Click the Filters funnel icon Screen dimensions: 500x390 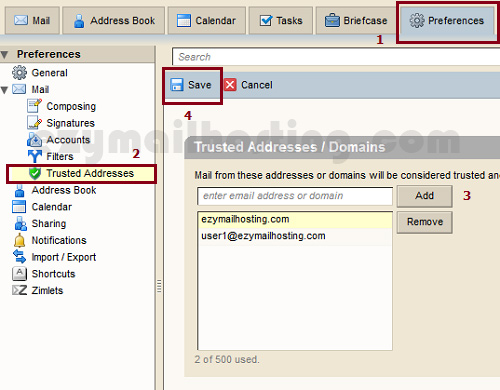click(x=35, y=156)
